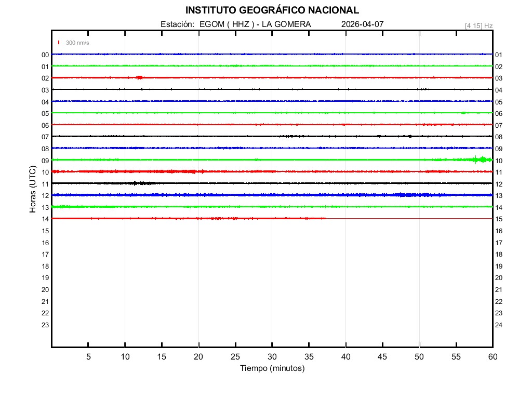This screenshot has height=399, width=532.
Task: Click the black burst on the 11 hour trace
Action: (136, 183)
